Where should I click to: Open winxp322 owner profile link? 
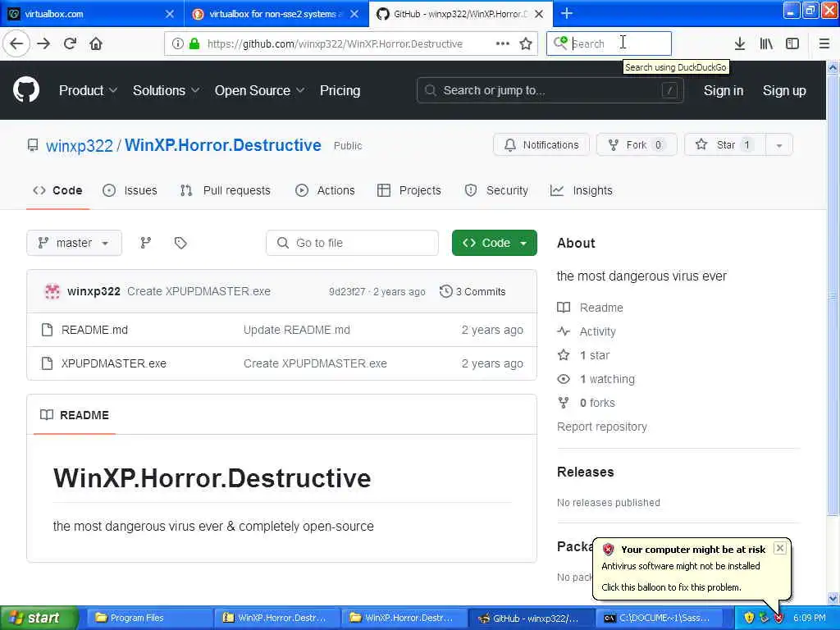(80, 146)
